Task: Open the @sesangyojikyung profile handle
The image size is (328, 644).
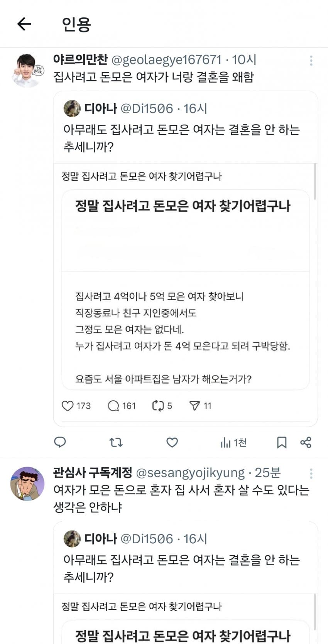Action: (x=190, y=473)
